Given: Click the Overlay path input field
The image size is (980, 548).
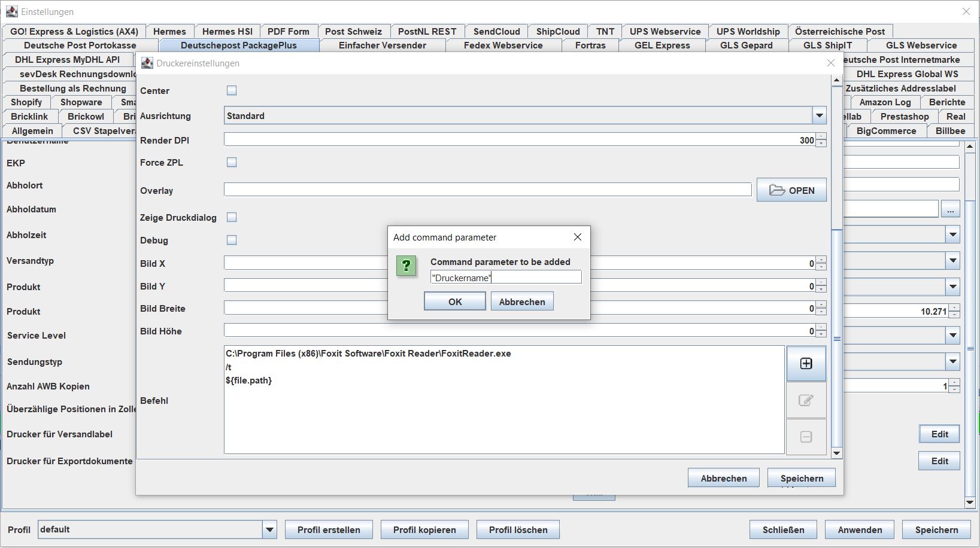Looking at the screenshot, I should pyautogui.click(x=488, y=190).
